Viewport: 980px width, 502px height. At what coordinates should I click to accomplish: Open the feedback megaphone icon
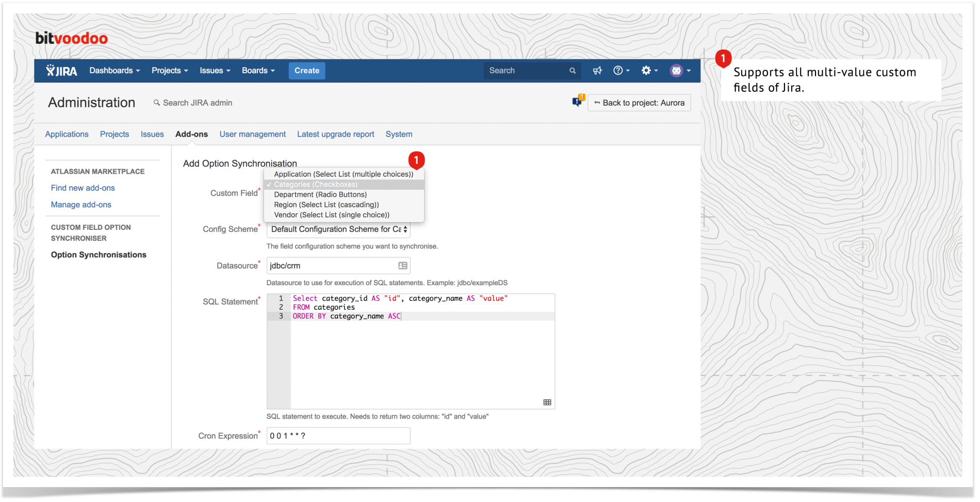(597, 71)
